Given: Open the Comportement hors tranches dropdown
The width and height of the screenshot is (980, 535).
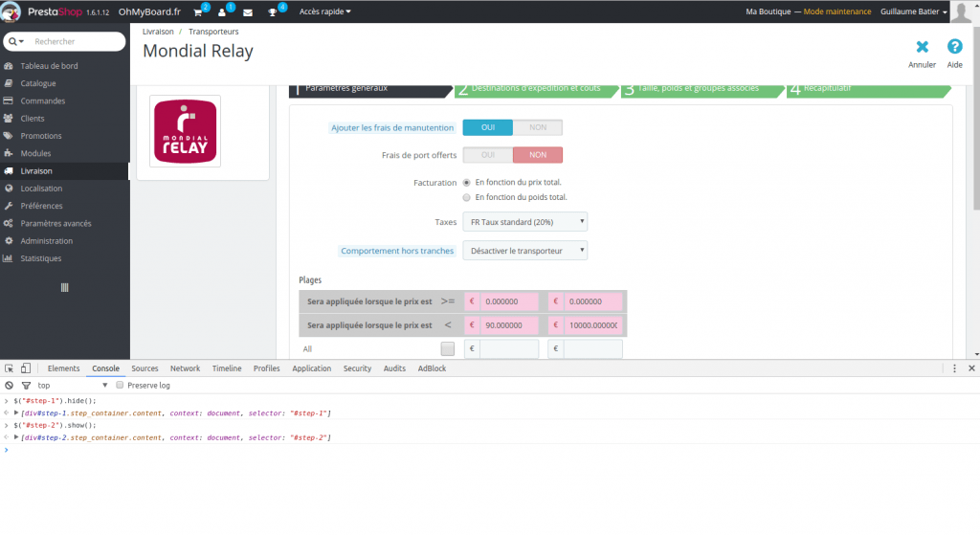Looking at the screenshot, I should coord(525,251).
